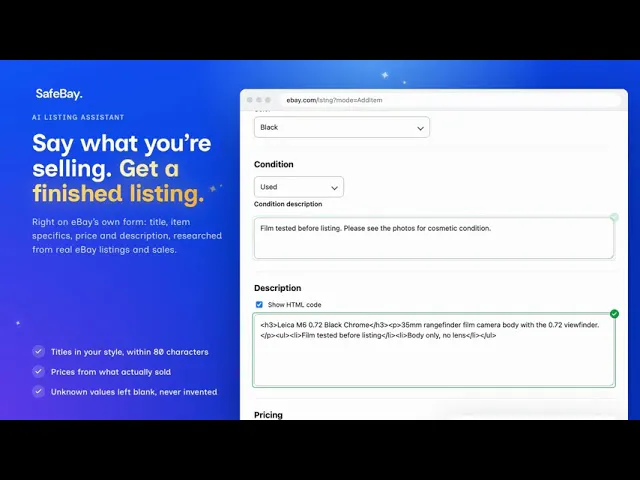Image resolution: width=640 pixels, height=480 pixels.
Task: Open the Used condition dropdown
Action: click(x=299, y=187)
